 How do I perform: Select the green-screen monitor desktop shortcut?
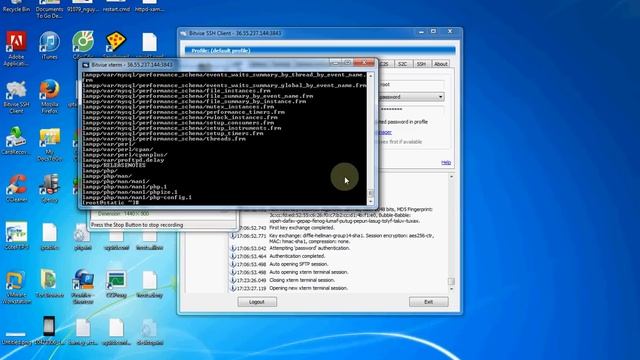click(x=116, y=283)
